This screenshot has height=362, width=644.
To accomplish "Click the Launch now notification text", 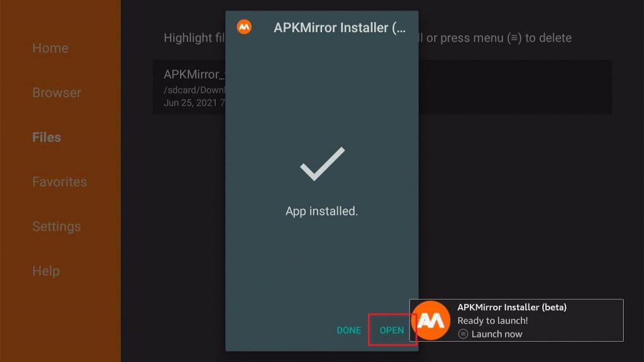I will (x=497, y=334).
